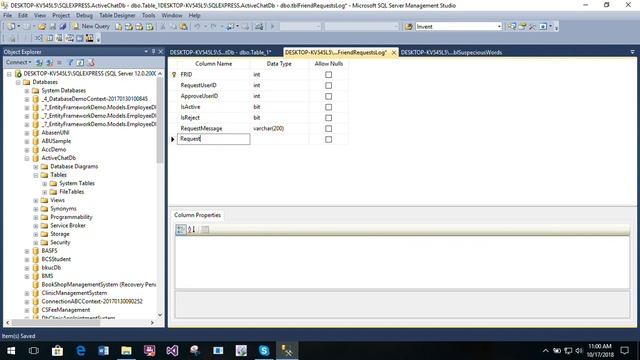
Task: Click the Relationships icon in Table Designer toolbar
Action: pos(38,38)
